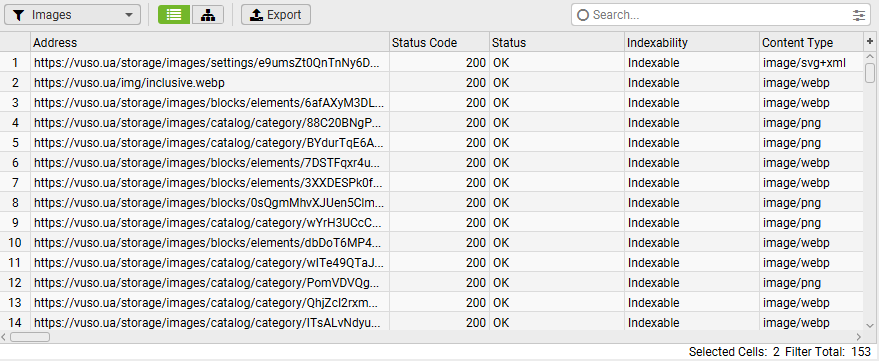Click Selected Cells 2 status text
The width and height of the screenshot is (879, 361).
(734, 352)
